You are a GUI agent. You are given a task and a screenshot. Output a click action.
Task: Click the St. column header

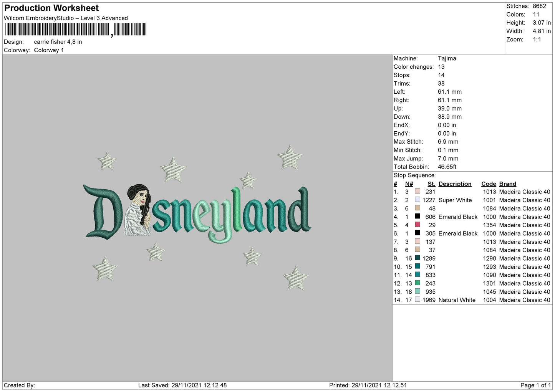tap(431, 184)
